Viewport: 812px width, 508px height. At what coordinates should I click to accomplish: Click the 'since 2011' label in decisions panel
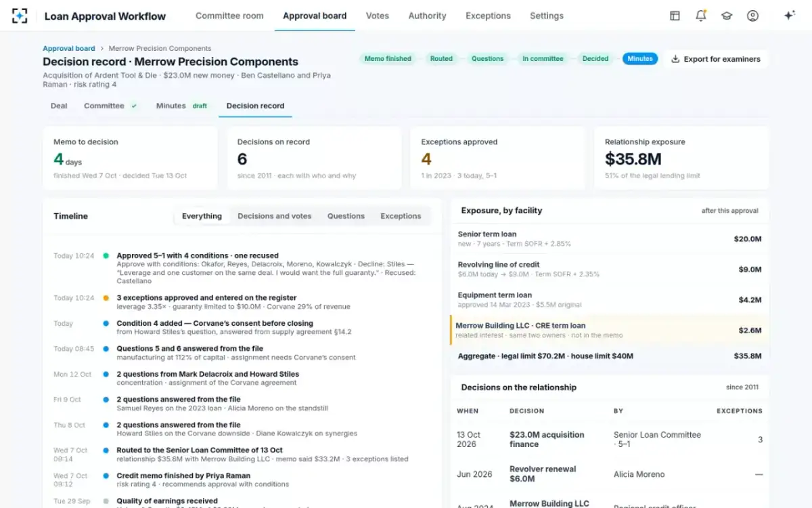(x=742, y=387)
